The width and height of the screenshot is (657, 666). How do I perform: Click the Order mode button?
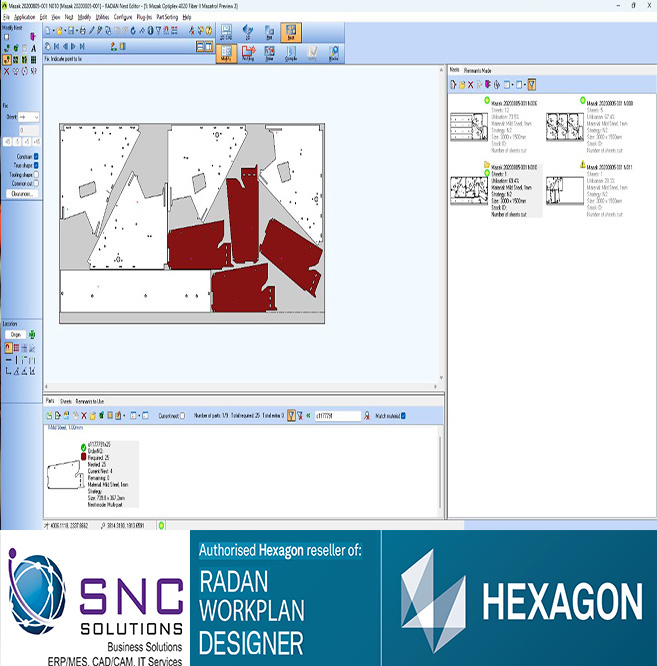[269, 54]
